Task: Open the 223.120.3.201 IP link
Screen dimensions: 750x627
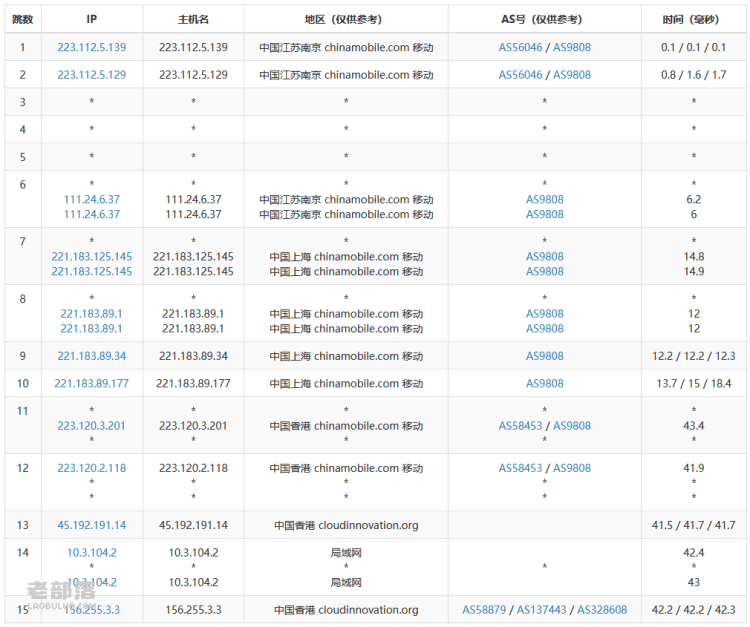Action: [91, 426]
